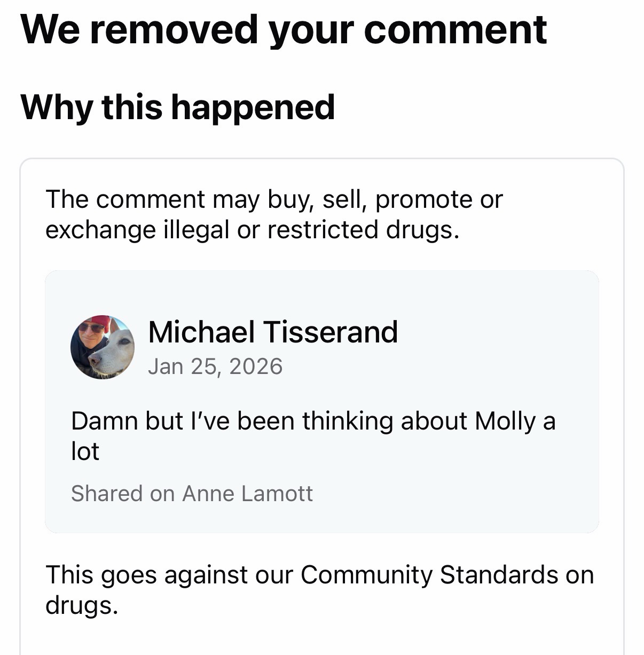644x655 pixels.
Task: Select 'The comment may buy, sell' sentence
Action: [274, 200]
